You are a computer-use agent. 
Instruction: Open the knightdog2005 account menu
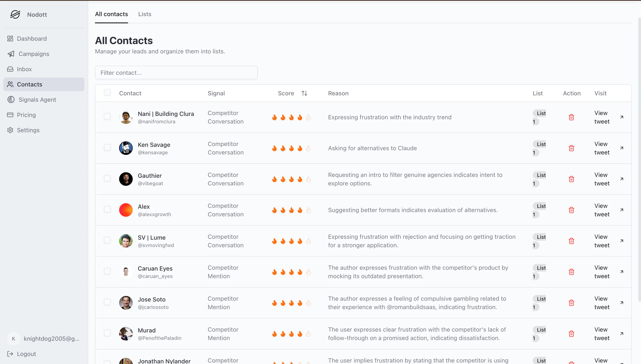pyautogui.click(x=44, y=339)
